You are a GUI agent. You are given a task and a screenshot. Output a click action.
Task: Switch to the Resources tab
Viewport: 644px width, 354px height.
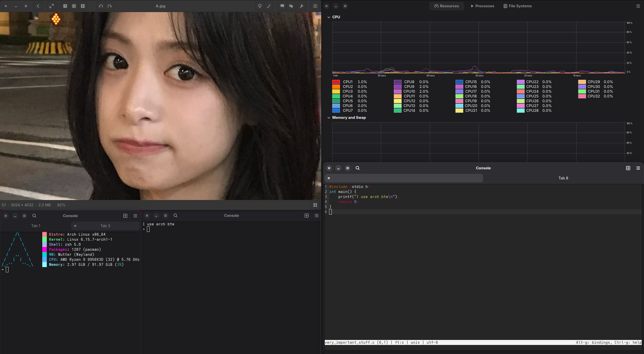tap(447, 6)
